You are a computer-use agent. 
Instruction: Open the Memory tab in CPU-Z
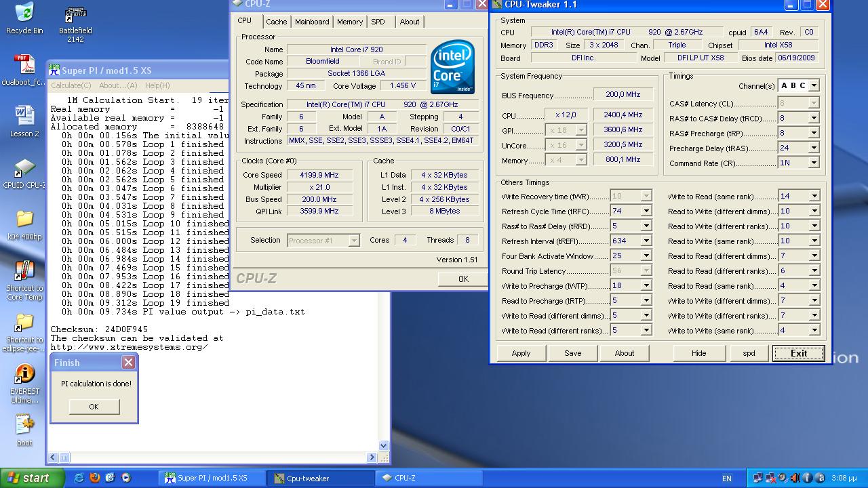tap(350, 22)
